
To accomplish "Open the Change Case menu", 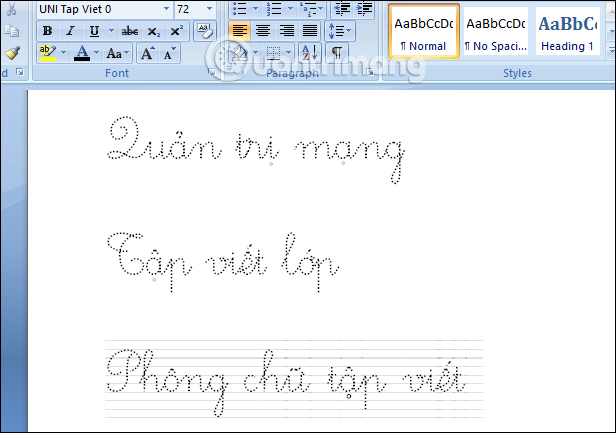I will point(117,53).
